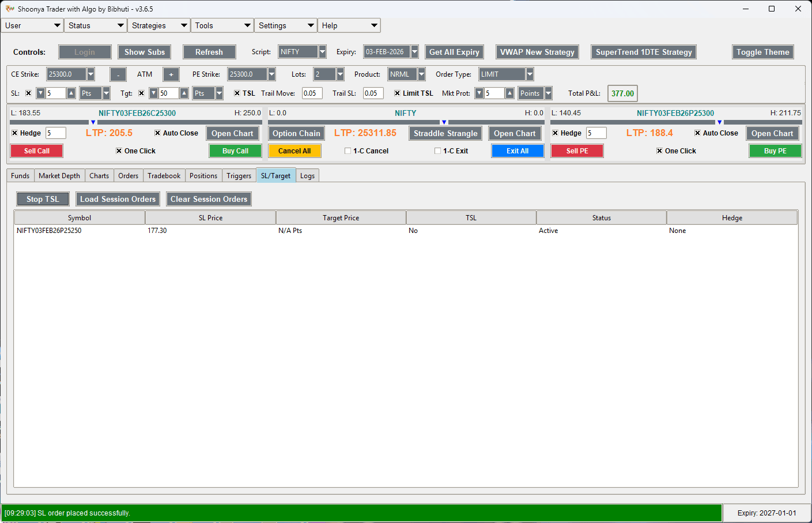Click the SL increment up arrow
Viewport: 812px width, 523px height.
[70, 93]
